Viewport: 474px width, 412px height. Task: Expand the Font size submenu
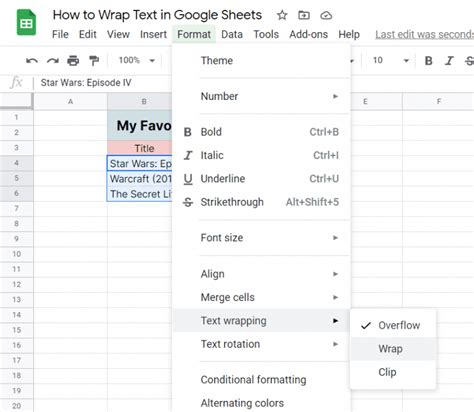pyautogui.click(x=261, y=238)
